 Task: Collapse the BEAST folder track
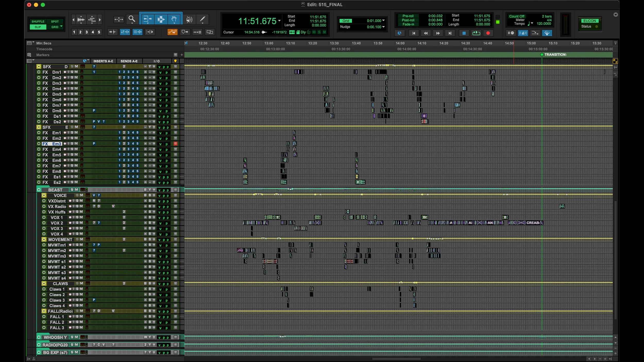[x=39, y=190]
